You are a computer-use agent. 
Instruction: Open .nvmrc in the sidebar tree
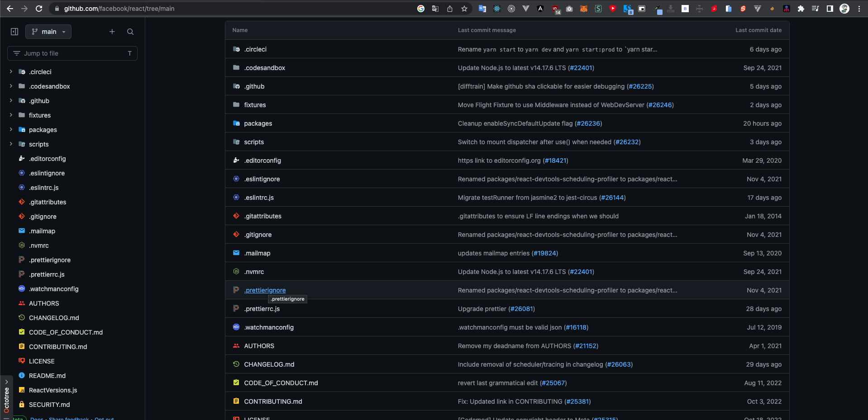coord(39,245)
